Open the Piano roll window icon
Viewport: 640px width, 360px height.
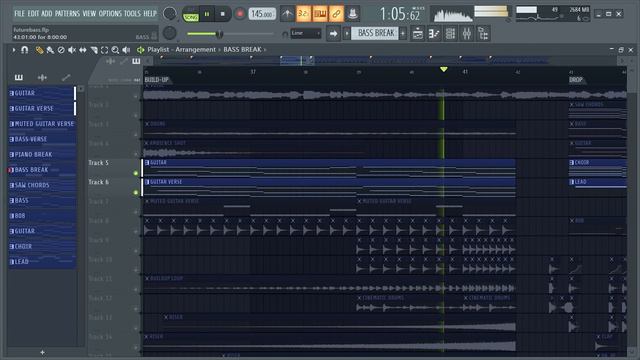click(434, 33)
